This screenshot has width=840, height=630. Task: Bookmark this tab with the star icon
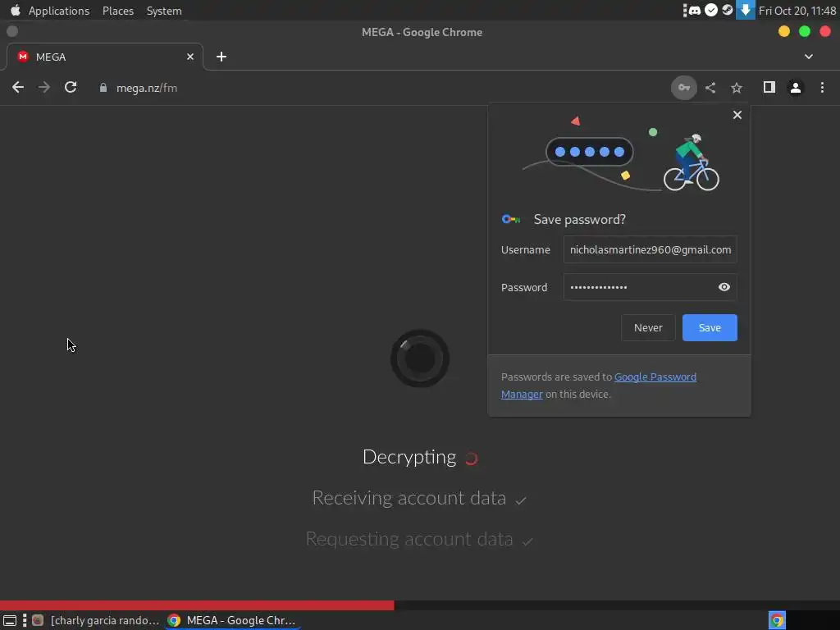(x=737, y=88)
